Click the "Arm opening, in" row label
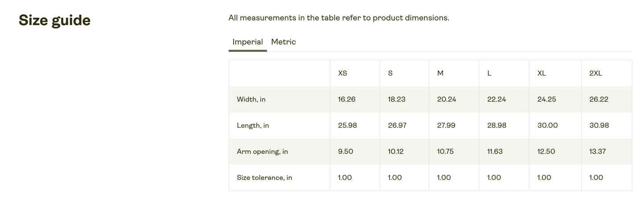Image resolution: width=644 pixels, height=208 pixels. [262, 152]
